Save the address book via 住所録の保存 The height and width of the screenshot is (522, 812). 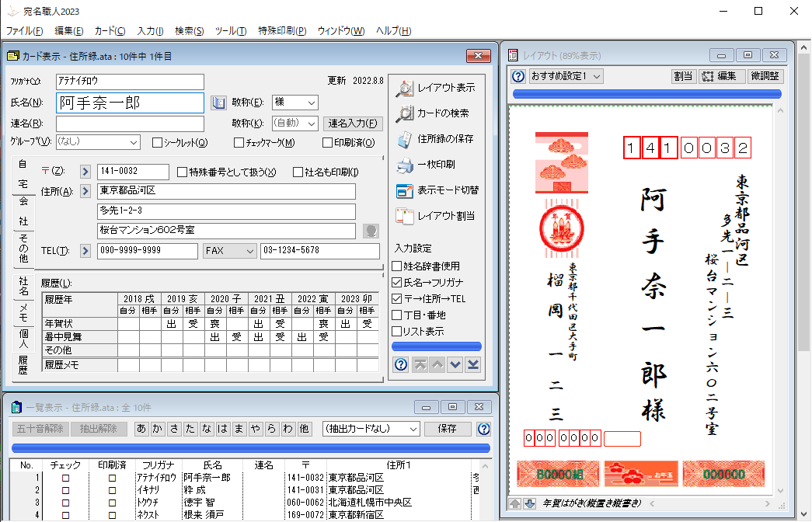coord(435,139)
